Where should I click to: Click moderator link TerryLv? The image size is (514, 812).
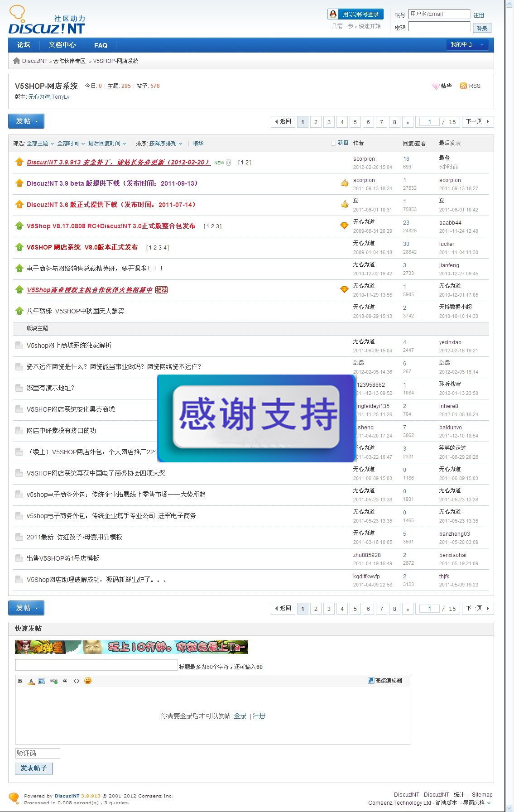(60, 97)
